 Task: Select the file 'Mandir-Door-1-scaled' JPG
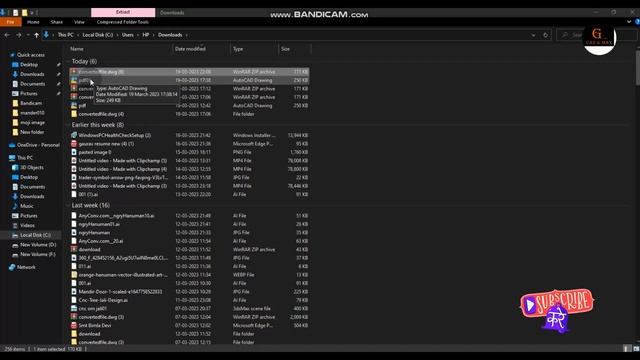[120, 291]
